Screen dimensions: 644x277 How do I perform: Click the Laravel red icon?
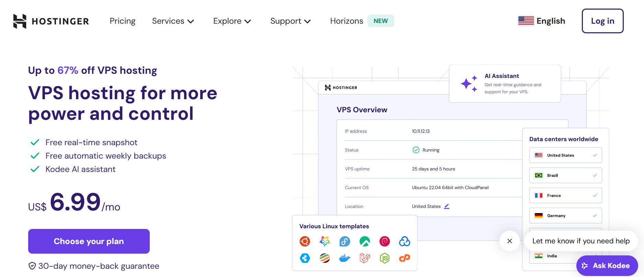(365, 258)
